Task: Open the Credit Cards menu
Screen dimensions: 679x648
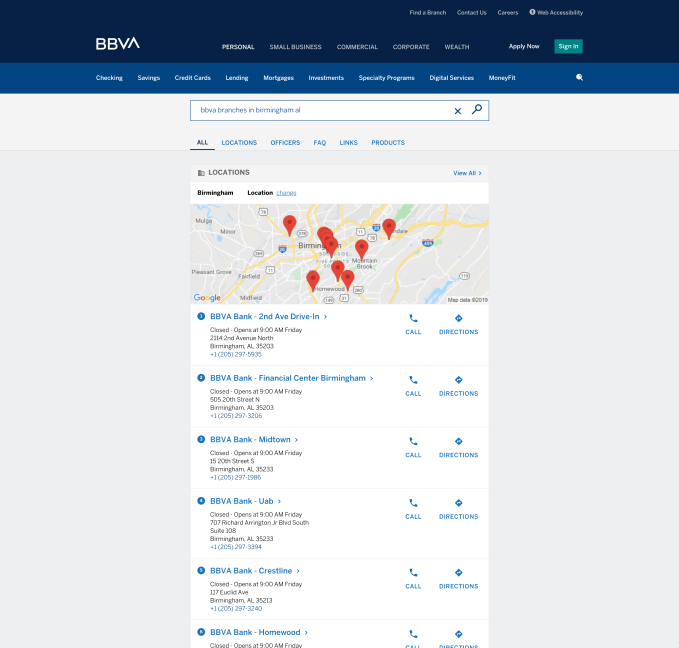Action: coord(193,78)
